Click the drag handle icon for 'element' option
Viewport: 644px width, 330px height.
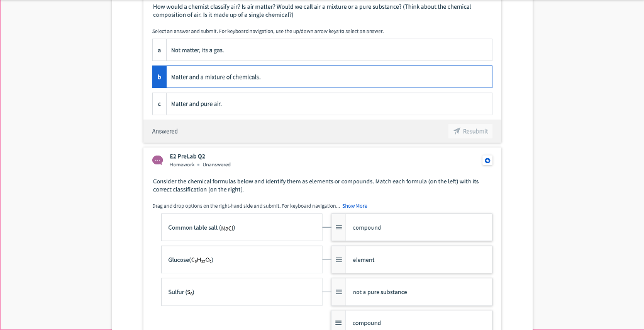(339, 259)
